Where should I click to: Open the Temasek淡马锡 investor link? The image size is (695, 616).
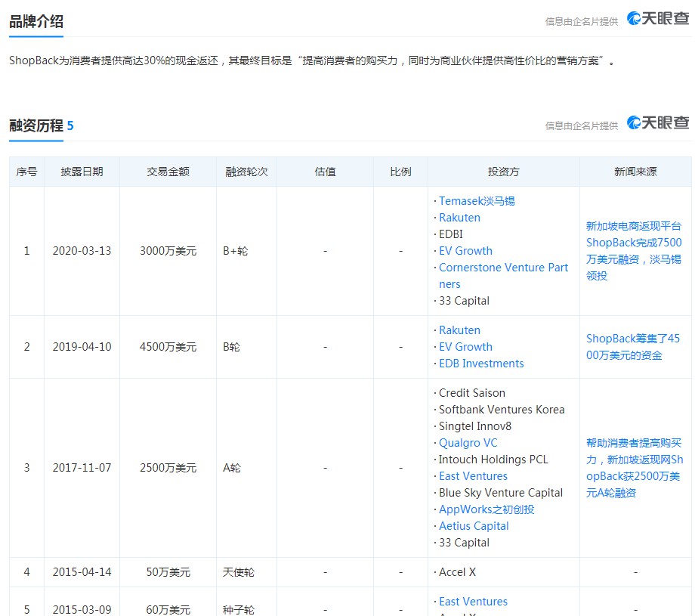[x=477, y=201]
